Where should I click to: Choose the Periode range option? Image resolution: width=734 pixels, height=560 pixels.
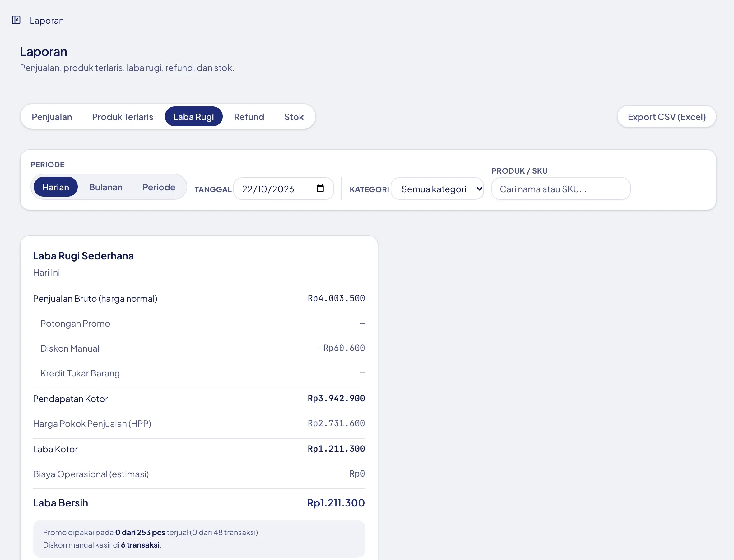click(x=159, y=187)
